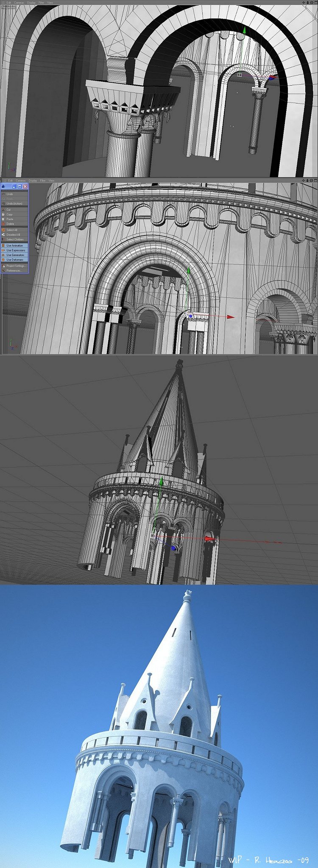Open the Cameras menu of the topmost viewport
The width and height of the screenshot is (318, 868).
(19, 3)
